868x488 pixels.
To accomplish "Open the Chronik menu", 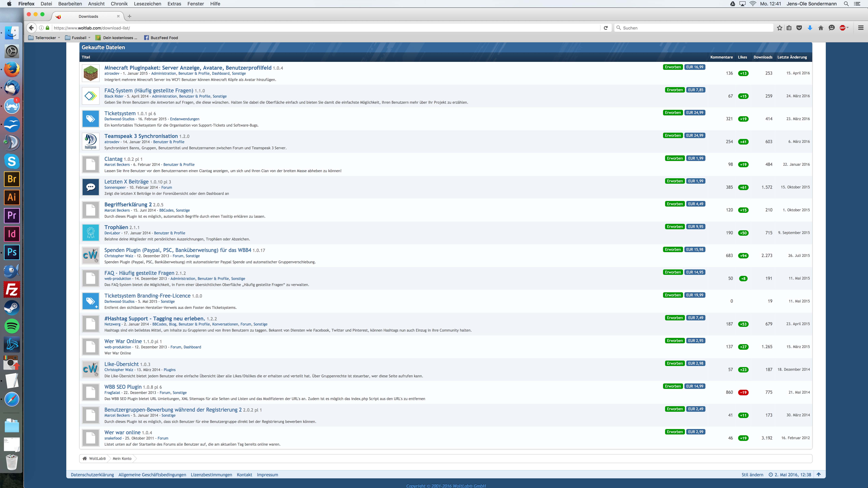I will [119, 4].
